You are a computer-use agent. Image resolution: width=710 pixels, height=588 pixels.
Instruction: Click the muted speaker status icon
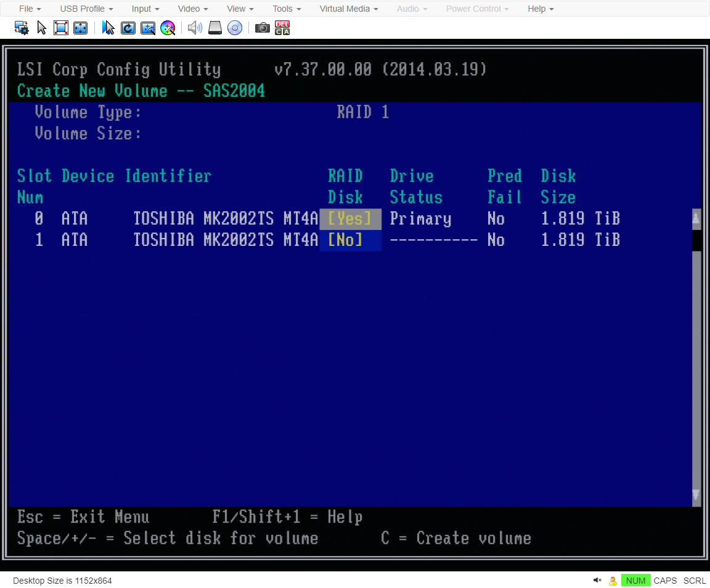click(x=597, y=581)
